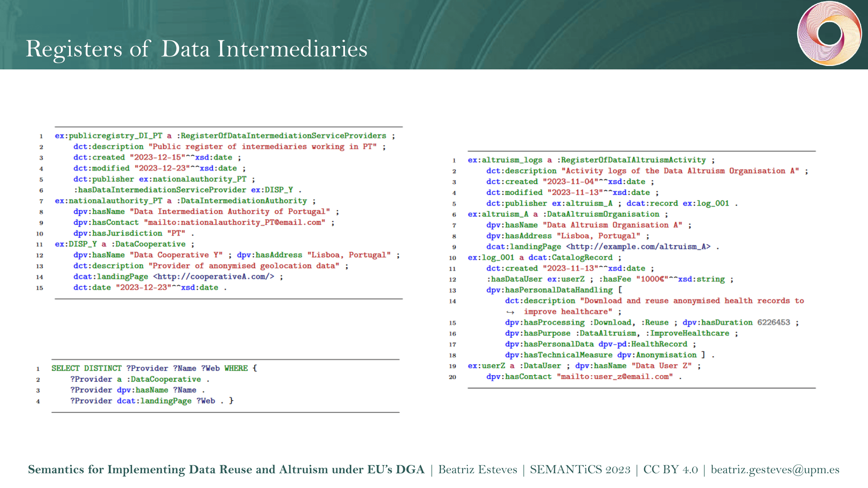Image resolution: width=868 pixels, height=488 pixels.
Task: Click the 'CC BY 4.0' license text
Action: 671,470
